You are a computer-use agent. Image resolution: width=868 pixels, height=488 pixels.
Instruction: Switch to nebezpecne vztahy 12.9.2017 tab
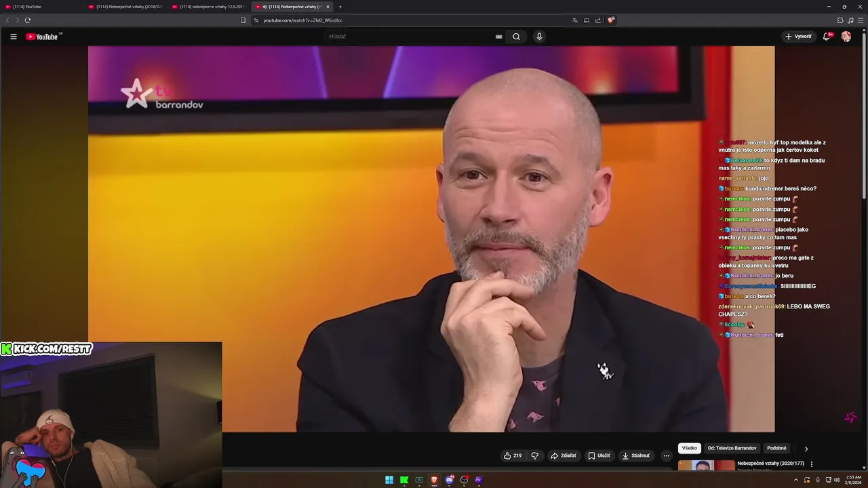coord(210,7)
